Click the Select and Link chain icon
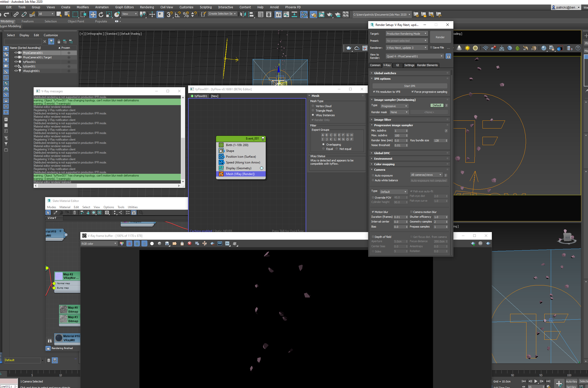This screenshot has height=388, width=588. (x=16, y=14)
